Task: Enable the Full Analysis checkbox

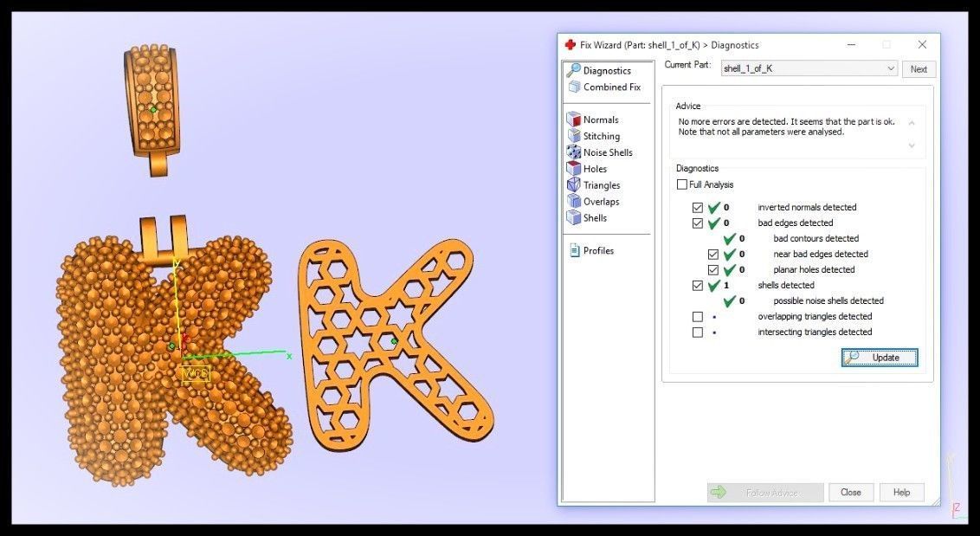Action: tap(682, 184)
